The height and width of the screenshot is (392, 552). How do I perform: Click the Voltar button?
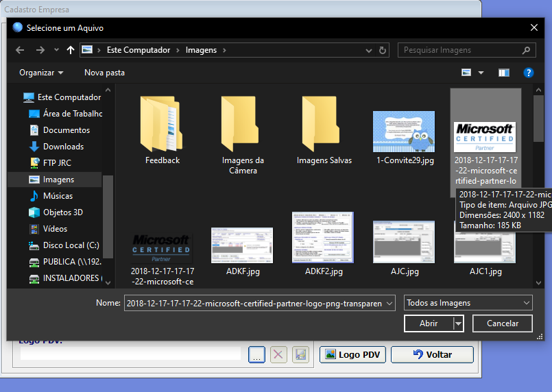coord(432,355)
